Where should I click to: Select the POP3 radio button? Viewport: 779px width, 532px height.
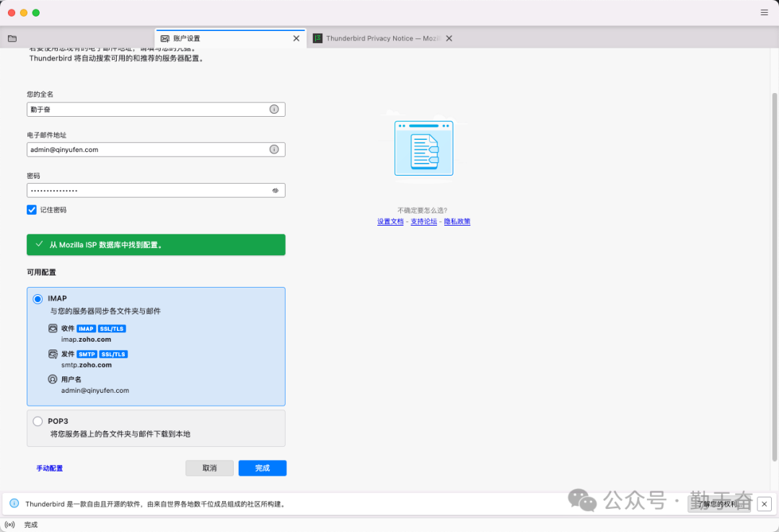(38, 421)
